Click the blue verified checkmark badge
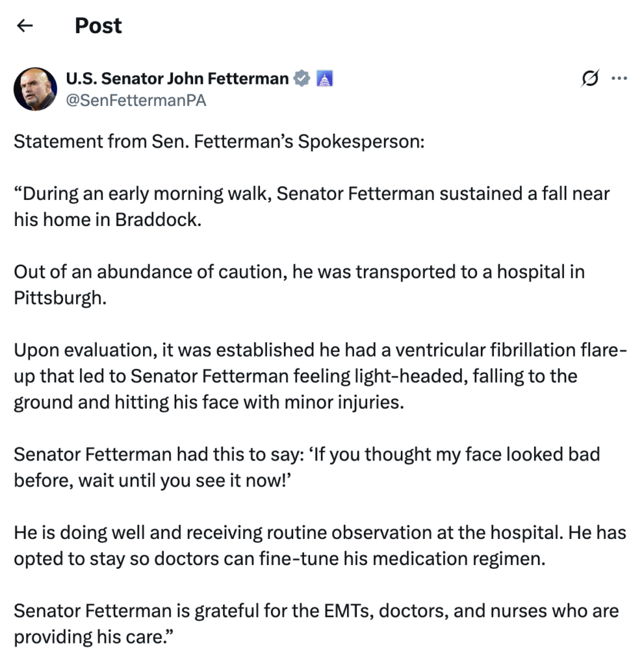Viewport: 644px width, 665px height. tap(302, 78)
